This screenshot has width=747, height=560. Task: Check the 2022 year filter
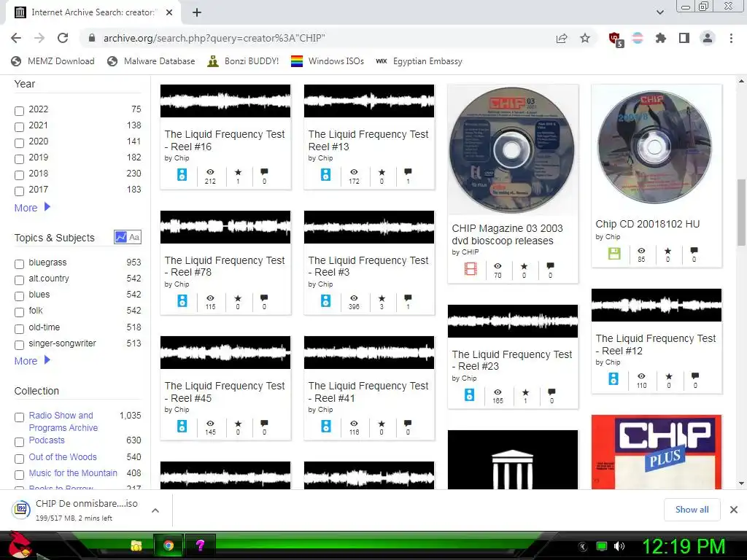click(19, 111)
